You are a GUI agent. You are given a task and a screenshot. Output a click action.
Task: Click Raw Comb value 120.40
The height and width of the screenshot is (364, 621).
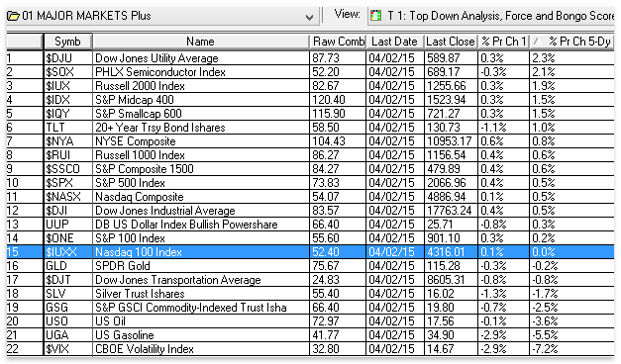pyautogui.click(x=328, y=100)
